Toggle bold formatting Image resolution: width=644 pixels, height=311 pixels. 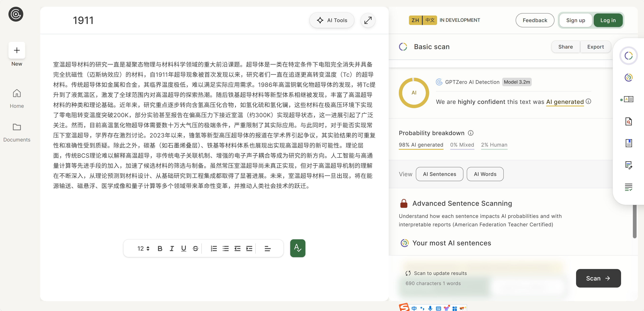pyautogui.click(x=160, y=248)
